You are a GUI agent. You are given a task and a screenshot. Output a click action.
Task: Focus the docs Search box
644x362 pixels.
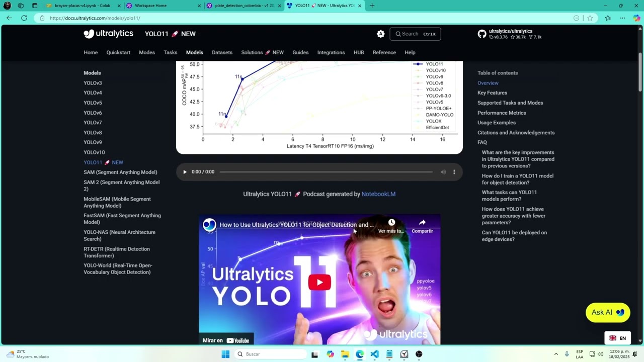click(x=415, y=34)
